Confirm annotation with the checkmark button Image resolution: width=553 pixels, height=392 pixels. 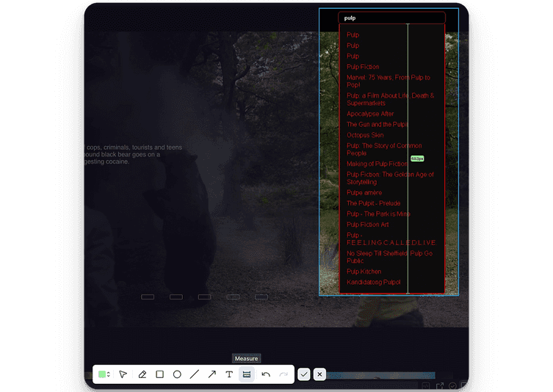[x=304, y=374]
